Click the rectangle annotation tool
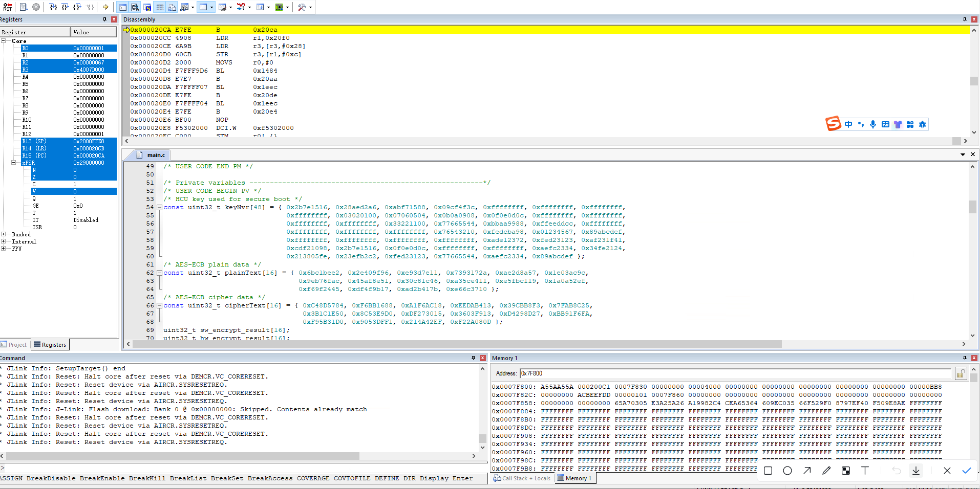 pos(768,471)
